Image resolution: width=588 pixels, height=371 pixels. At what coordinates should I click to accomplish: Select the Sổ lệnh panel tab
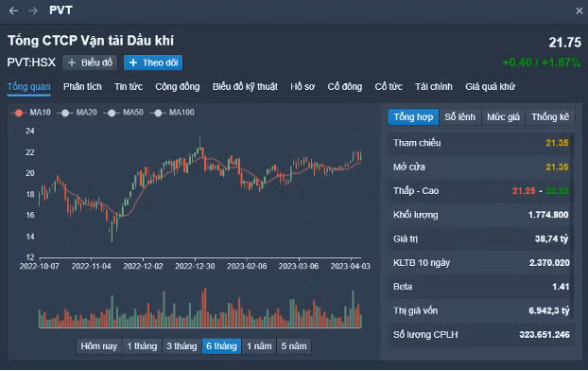460,117
